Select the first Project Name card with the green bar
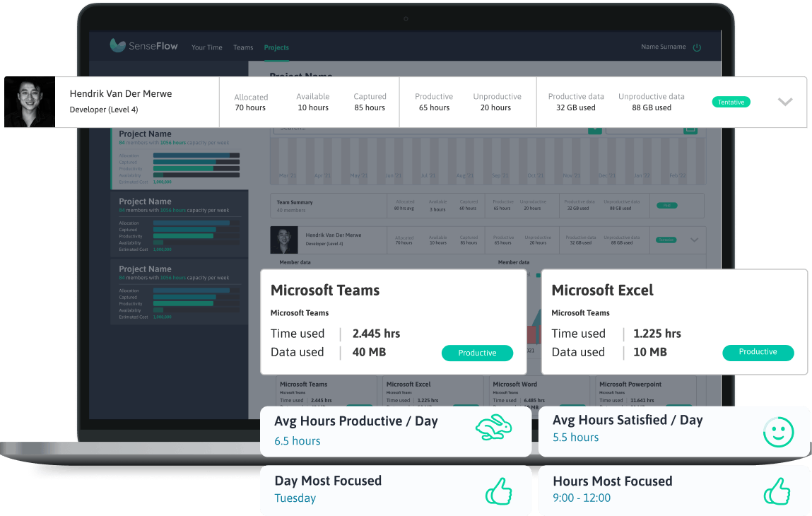This screenshot has height=516, width=812. 180,158
